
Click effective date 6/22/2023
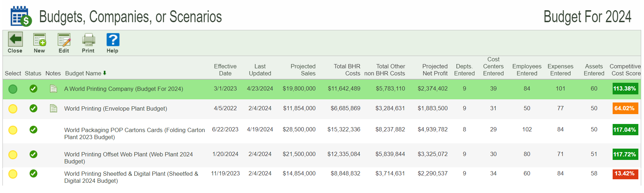[225, 130]
